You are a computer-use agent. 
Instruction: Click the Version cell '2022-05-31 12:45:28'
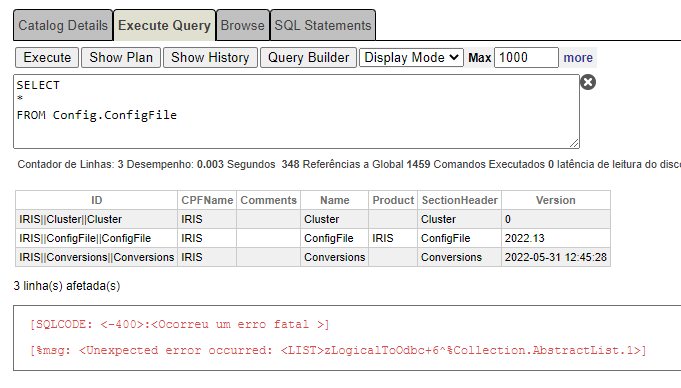(555, 257)
